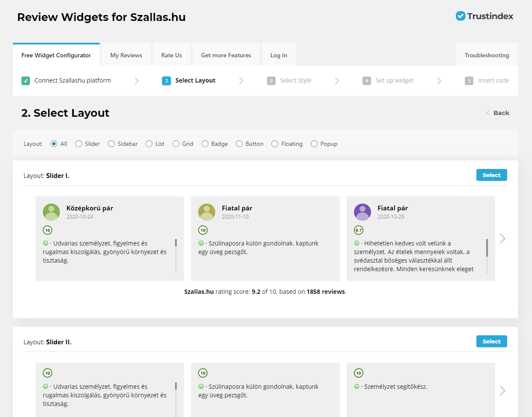Click chevron after Select Style step
This screenshot has height=417, width=532.
tap(337, 81)
